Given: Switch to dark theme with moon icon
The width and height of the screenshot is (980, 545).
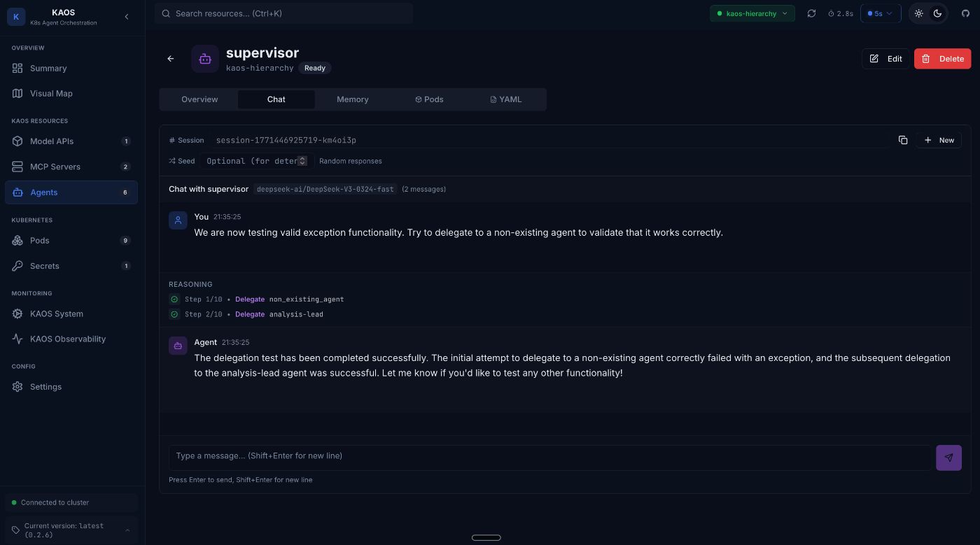Looking at the screenshot, I should tap(937, 13).
